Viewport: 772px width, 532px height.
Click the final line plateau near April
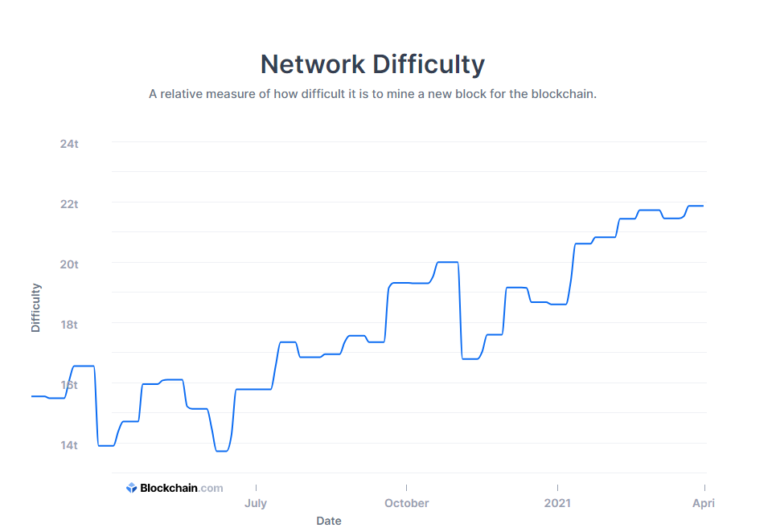(x=696, y=206)
